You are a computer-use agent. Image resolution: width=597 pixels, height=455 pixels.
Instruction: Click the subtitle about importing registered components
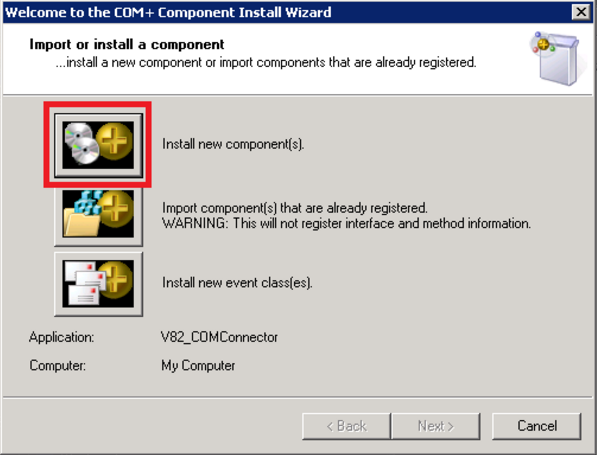tap(266, 62)
